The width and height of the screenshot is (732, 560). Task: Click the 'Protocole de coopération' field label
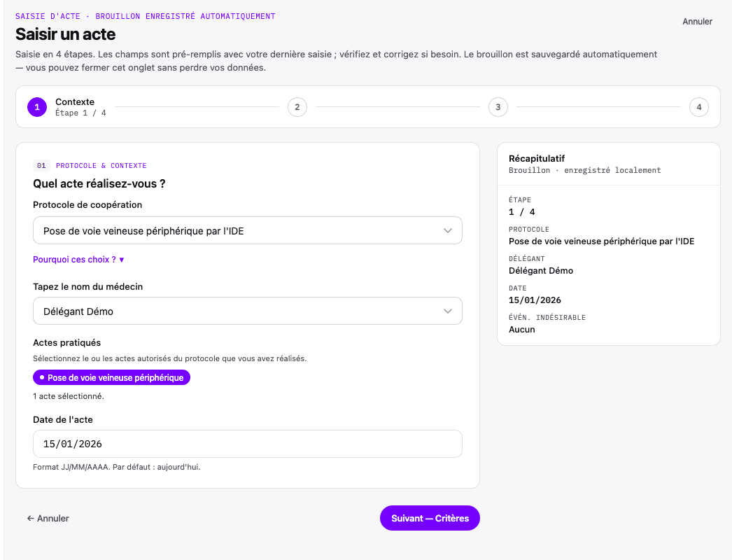(87, 204)
